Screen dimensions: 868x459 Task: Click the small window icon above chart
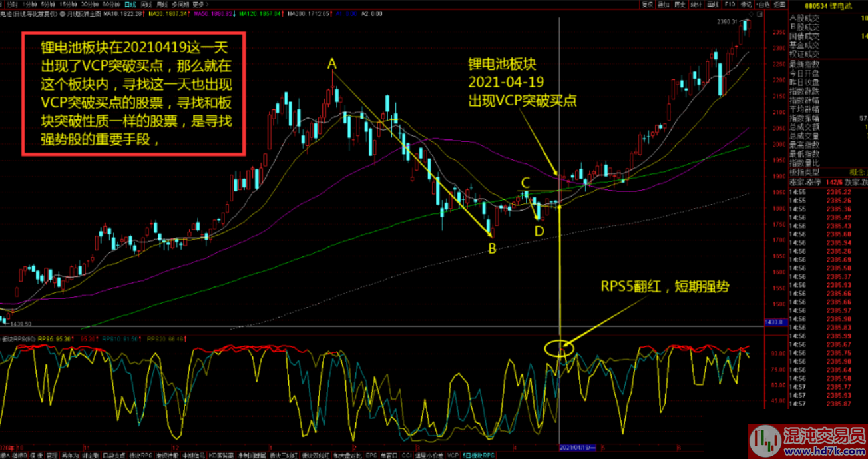(760, 13)
